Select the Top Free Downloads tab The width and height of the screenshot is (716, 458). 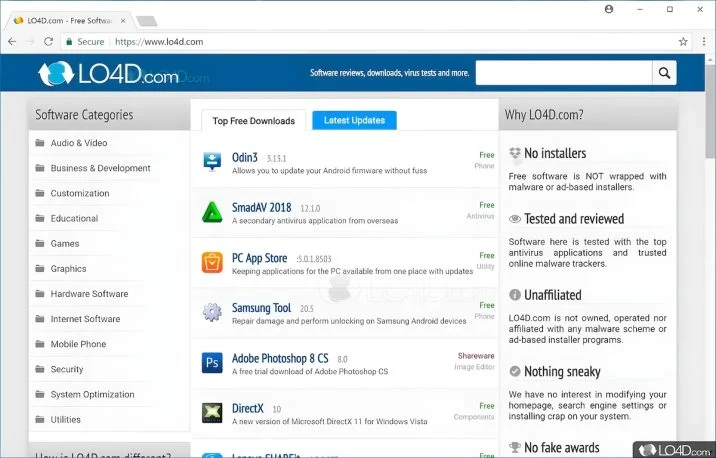tap(253, 121)
